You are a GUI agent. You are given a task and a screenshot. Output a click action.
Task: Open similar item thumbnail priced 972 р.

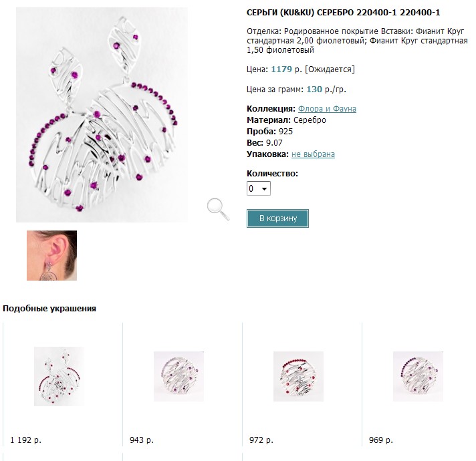coord(298,376)
